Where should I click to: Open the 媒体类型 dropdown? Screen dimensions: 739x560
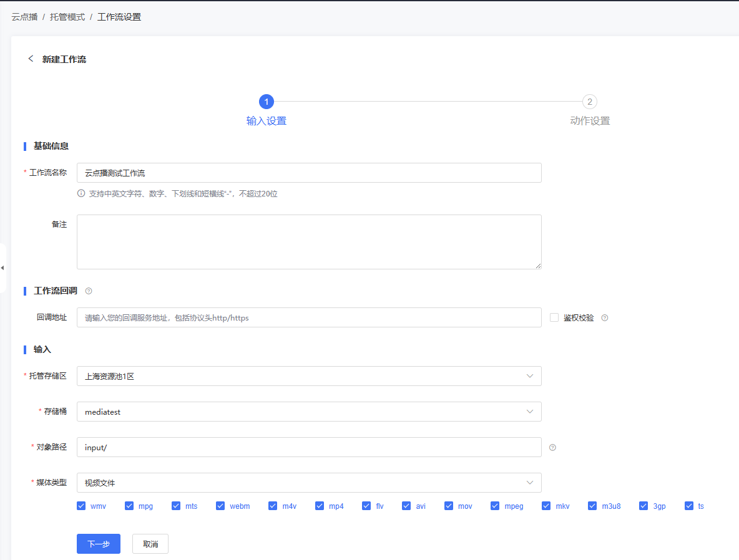point(309,483)
